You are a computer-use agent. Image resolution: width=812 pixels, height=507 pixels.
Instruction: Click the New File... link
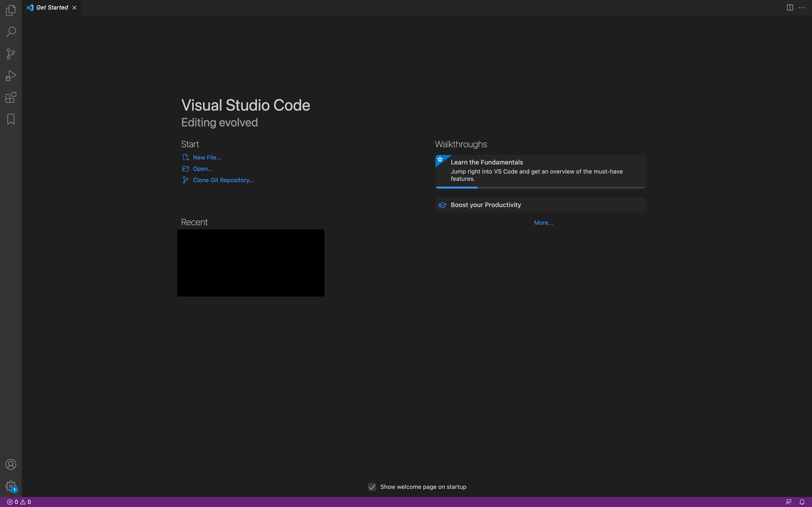coord(207,157)
